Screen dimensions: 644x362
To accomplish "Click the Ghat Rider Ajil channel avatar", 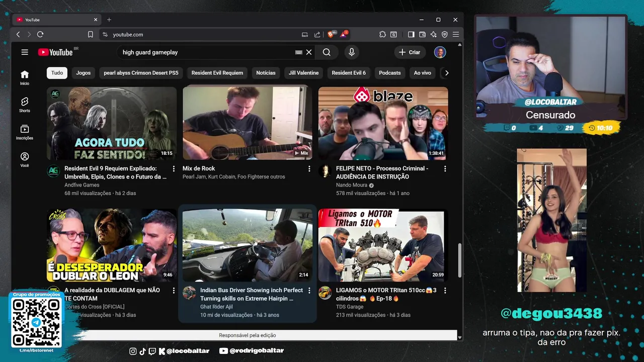I will click(189, 293).
